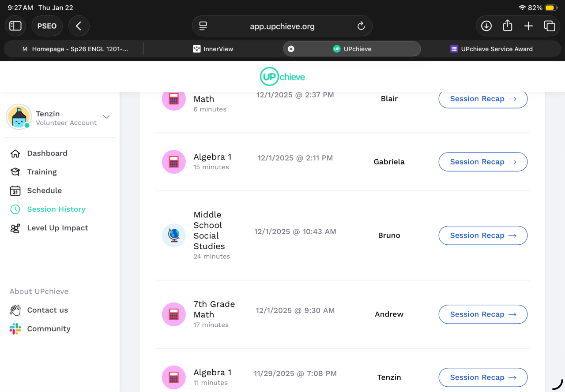Open a new tab with plus icon

[528, 26]
